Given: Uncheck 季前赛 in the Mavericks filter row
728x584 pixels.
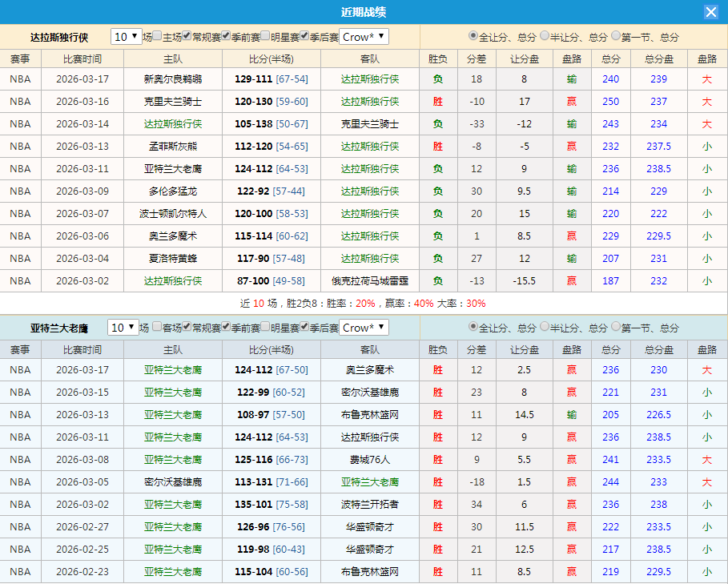Looking at the screenshot, I should click(227, 36).
